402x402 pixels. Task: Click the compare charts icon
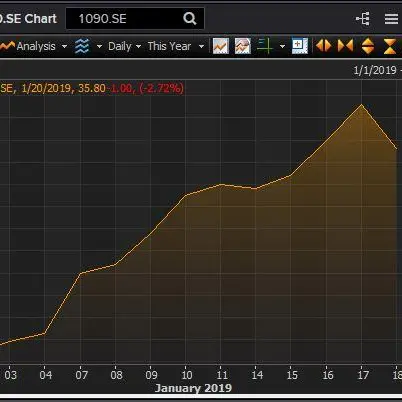[x=243, y=46]
